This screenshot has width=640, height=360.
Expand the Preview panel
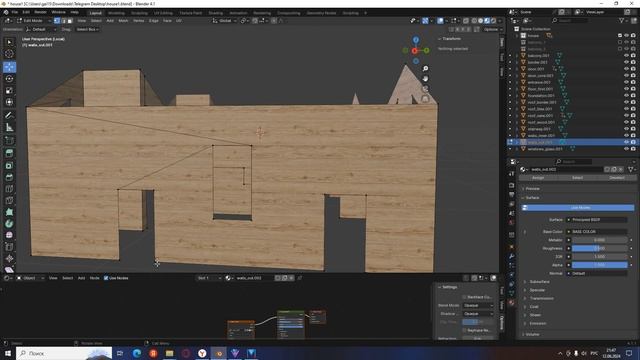[533, 189]
